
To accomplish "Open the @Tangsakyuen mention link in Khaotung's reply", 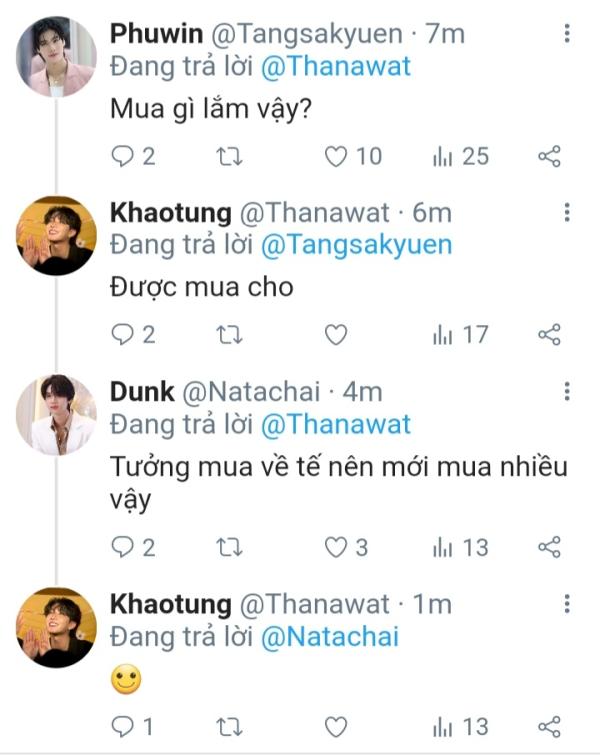I will pos(356,244).
